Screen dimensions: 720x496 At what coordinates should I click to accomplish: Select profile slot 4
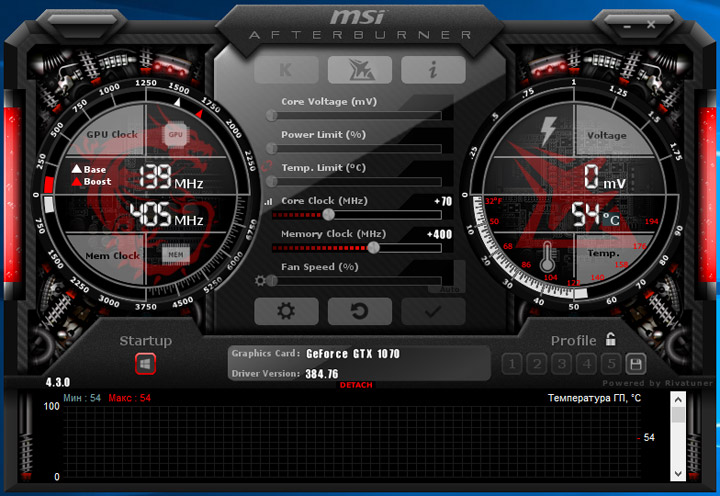point(586,364)
